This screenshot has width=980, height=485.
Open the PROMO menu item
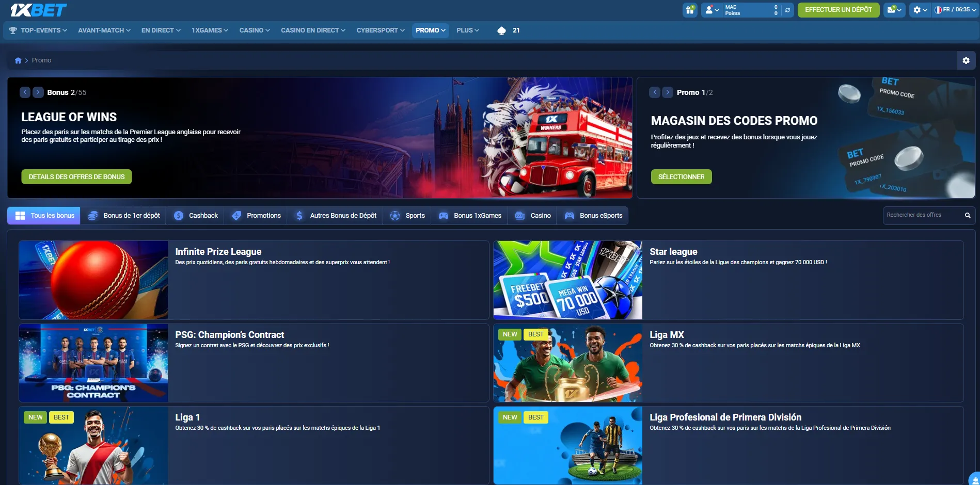[430, 30]
